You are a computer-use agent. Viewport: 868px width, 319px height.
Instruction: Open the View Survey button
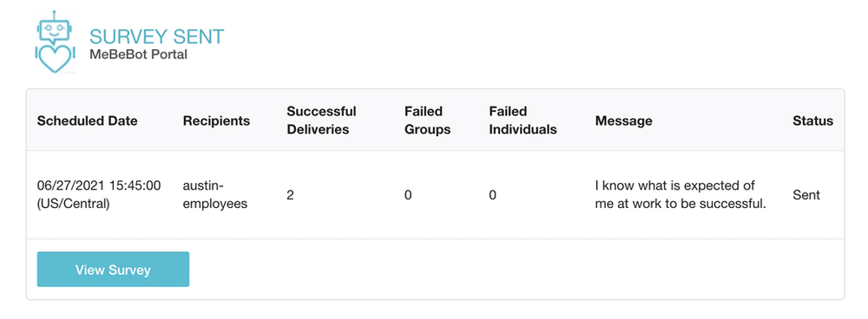click(x=113, y=270)
